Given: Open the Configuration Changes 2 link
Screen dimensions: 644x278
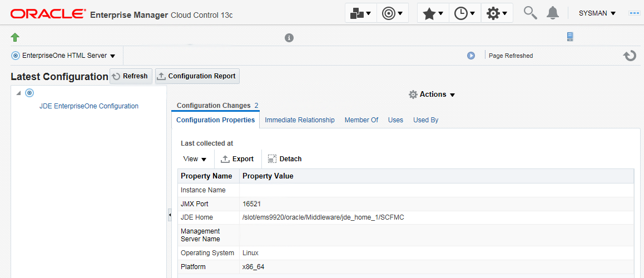Looking at the screenshot, I should pyautogui.click(x=217, y=106).
